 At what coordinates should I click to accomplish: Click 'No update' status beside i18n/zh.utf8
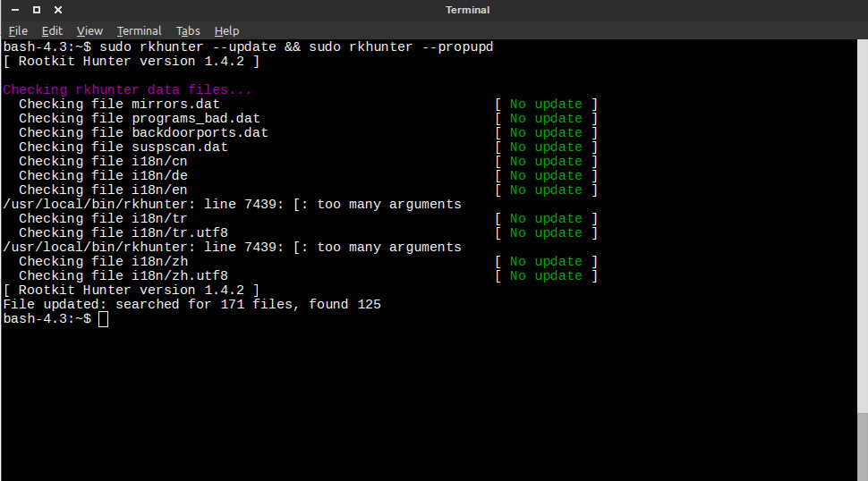[x=545, y=275]
